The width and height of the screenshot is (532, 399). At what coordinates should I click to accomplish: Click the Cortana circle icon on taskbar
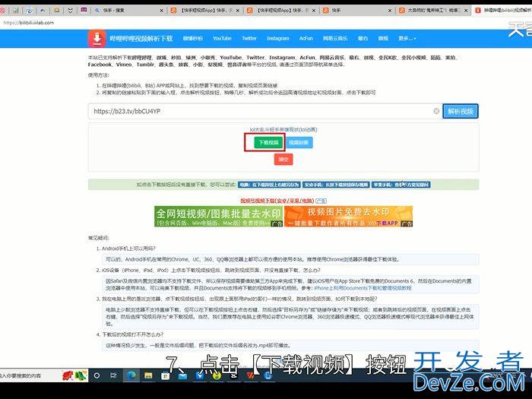97,375
